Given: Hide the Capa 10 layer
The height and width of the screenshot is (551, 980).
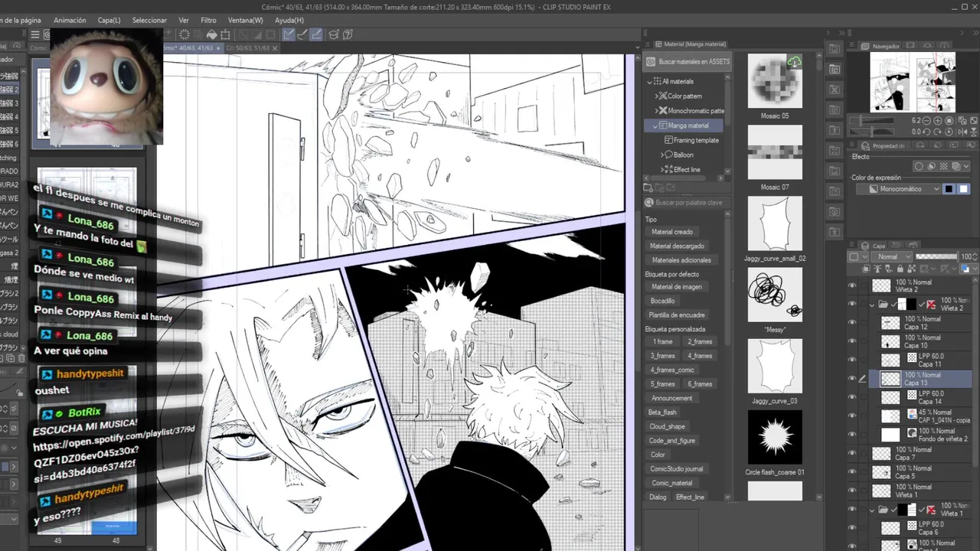Looking at the screenshot, I should (852, 341).
